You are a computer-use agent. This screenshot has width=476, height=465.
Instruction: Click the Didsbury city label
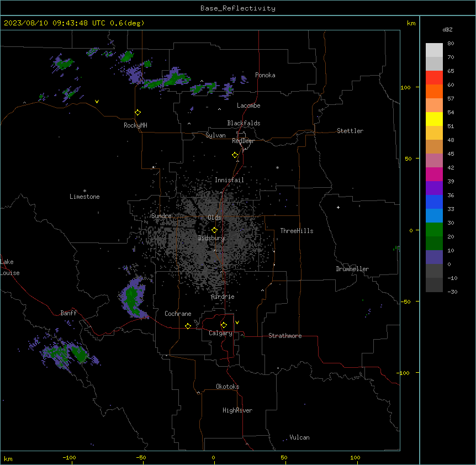click(211, 238)
